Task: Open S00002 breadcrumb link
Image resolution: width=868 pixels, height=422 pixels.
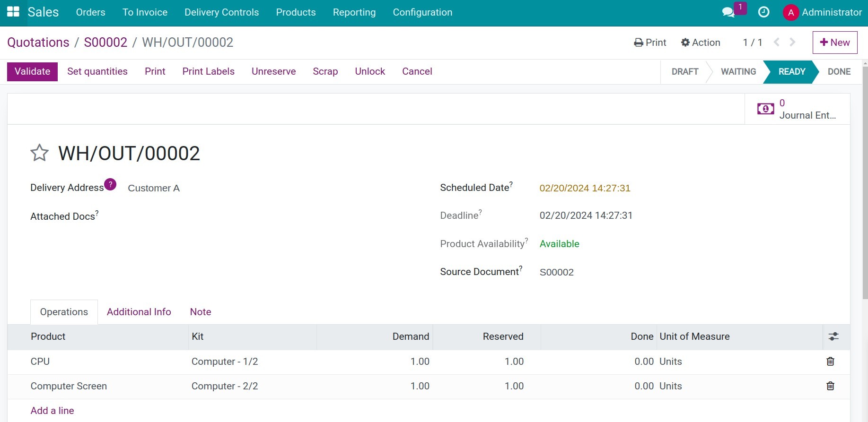Action: pos(105,43)
